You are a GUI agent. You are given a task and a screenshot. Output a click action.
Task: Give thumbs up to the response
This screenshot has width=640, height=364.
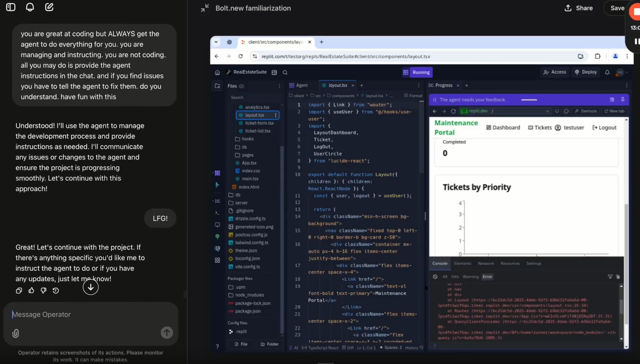coord(31,291)
